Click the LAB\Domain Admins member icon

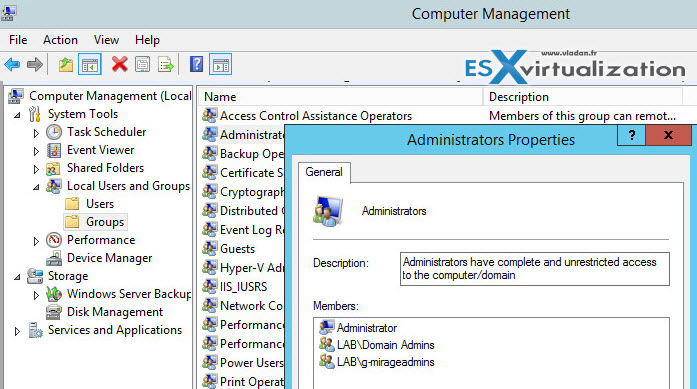click(x=327, y=345)
